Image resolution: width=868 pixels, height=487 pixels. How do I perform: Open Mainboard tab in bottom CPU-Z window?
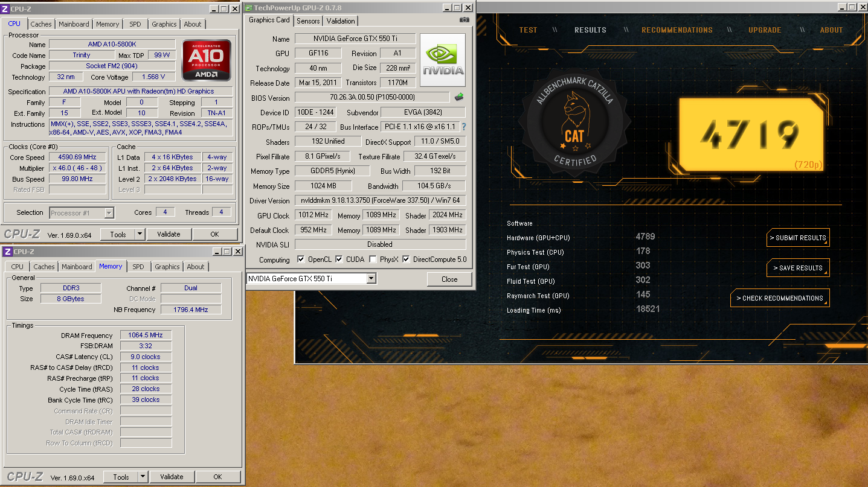(x=77, y=267)
